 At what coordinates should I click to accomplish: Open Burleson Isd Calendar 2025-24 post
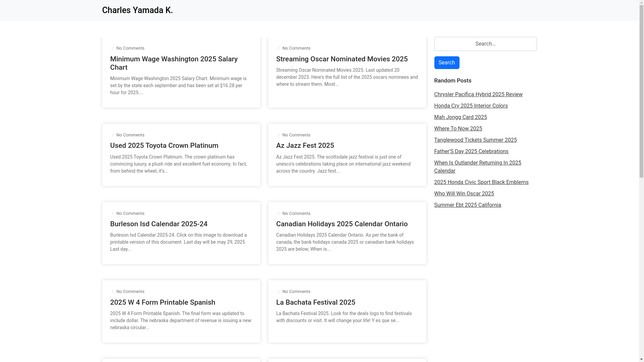click(159, 224)
